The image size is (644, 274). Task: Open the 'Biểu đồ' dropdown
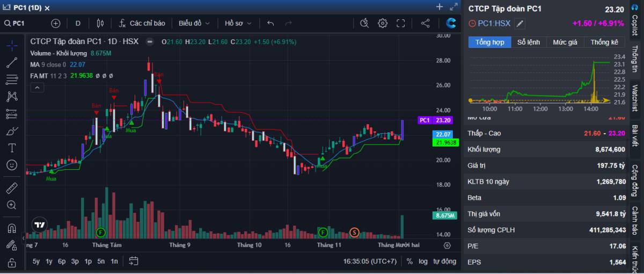194,23
